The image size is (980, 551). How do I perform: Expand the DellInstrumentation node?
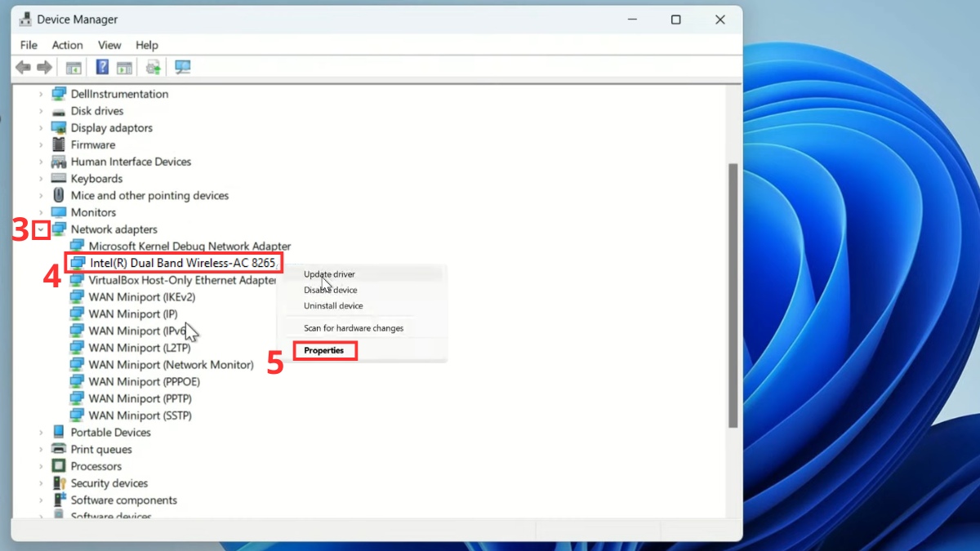click(x=41, y=95)
